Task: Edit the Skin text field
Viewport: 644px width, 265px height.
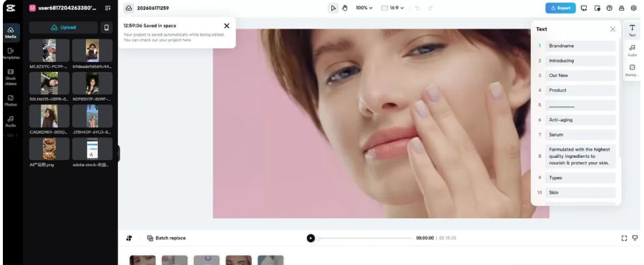Action: [580, 192]
